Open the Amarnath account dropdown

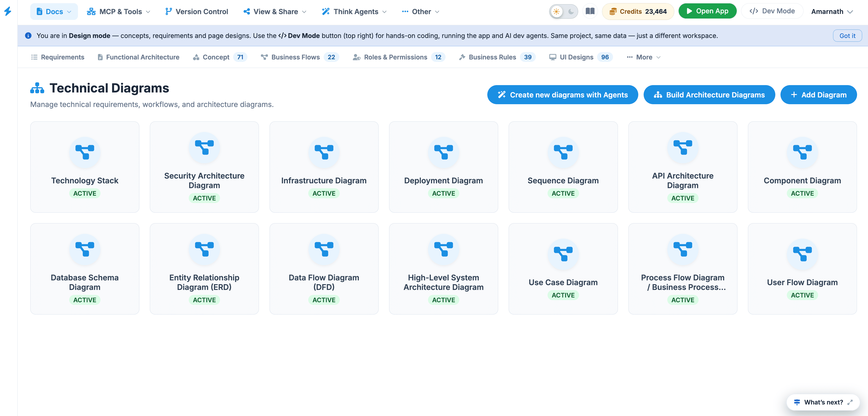832,12
